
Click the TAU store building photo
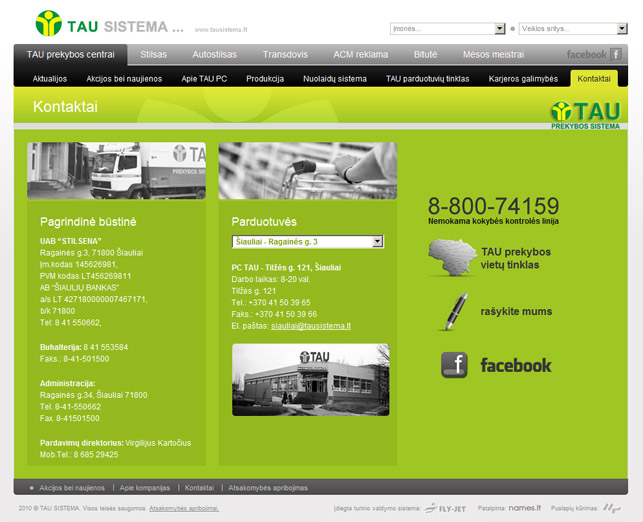[310, 380]
